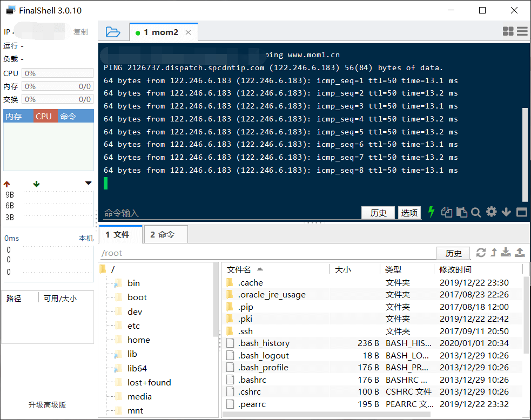Select the home folder in tree
This screenshot has width=531, height=420.
tap(132, 340)
